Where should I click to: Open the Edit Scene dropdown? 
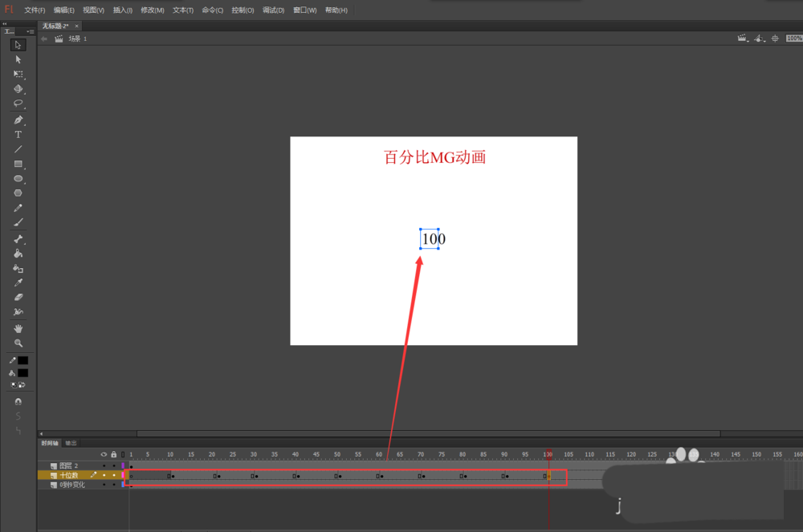click(x=743, y=39)
